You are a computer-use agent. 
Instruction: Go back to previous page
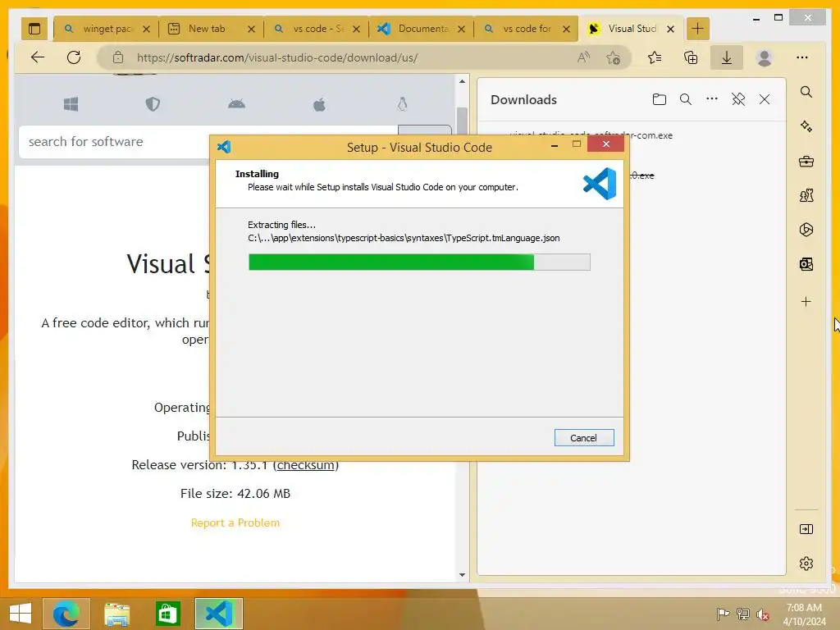point(38,57)
